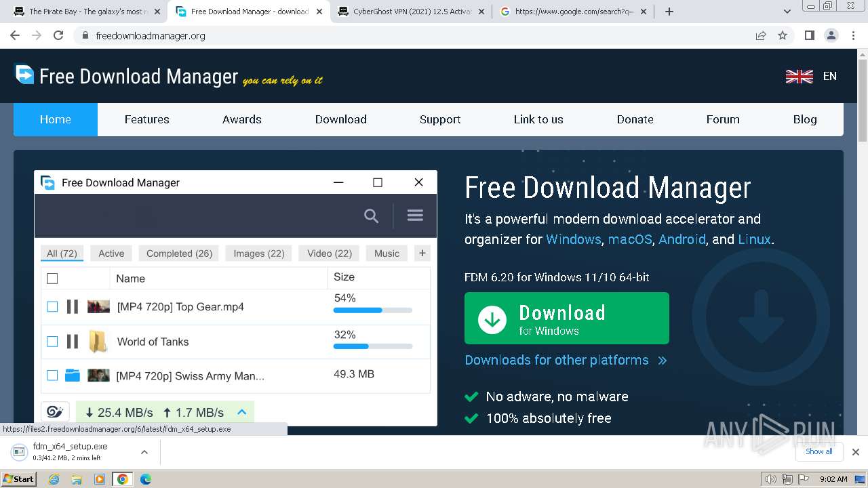The height and width of the screenshot is (488, 868).
Task: Open the Home nav tab
Action: click(x=56, y=119)
